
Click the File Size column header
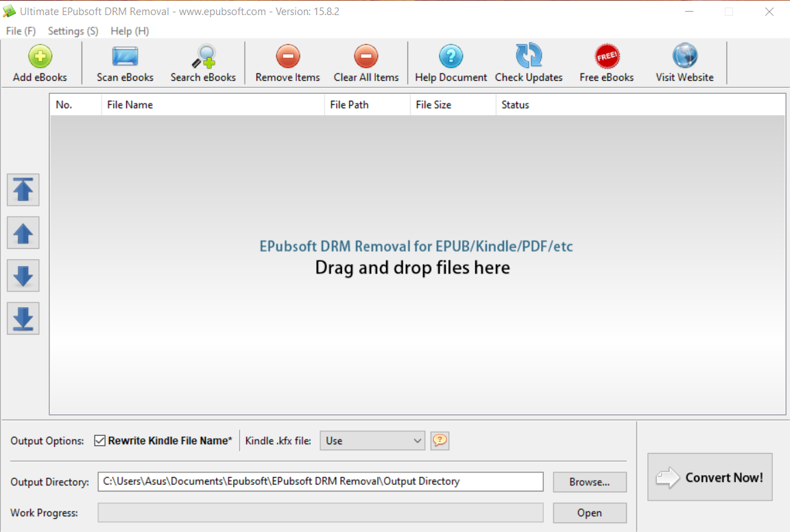[x=453, y=105]
